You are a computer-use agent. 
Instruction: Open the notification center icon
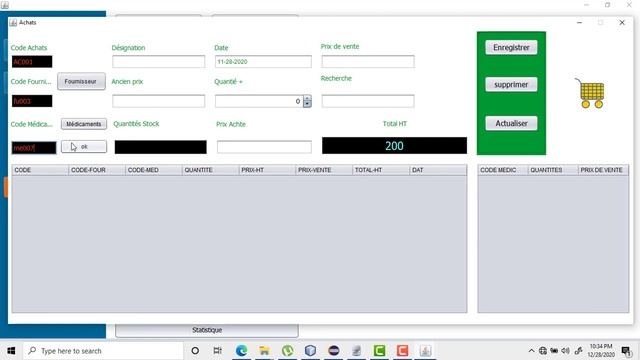[x=627, y=351]
